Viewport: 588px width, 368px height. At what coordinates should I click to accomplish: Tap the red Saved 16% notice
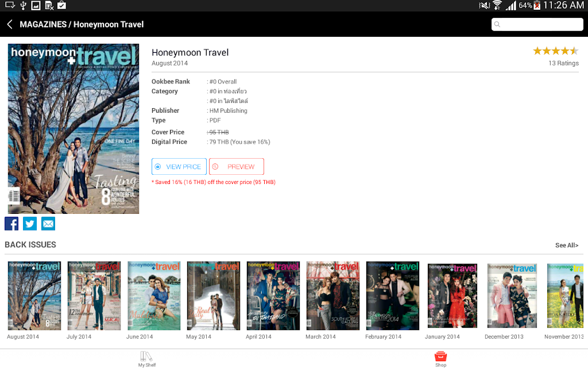coord(214,182)
